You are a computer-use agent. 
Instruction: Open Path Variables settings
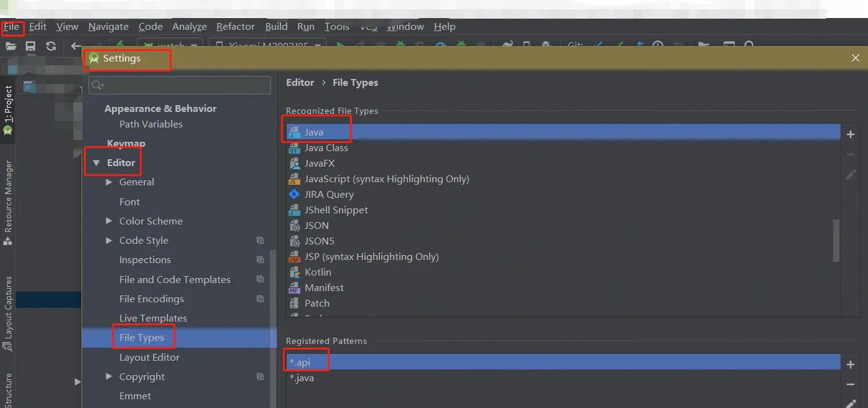tap(151, 124)
